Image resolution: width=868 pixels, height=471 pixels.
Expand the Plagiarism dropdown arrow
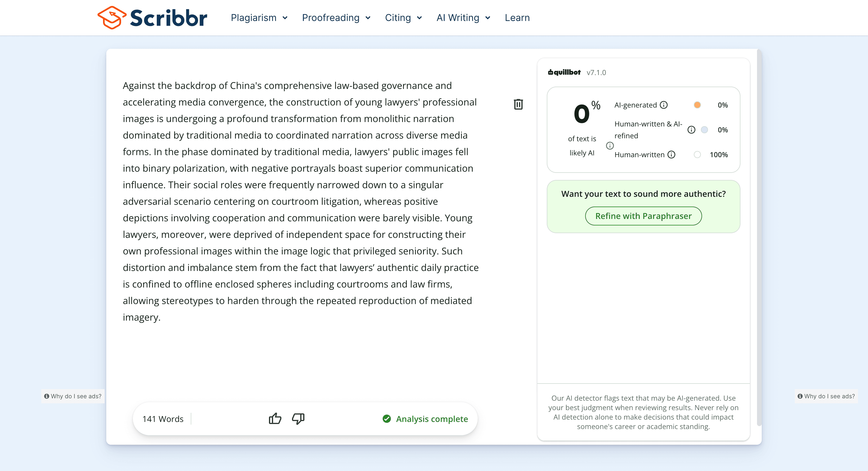click(x=285, y=18)
